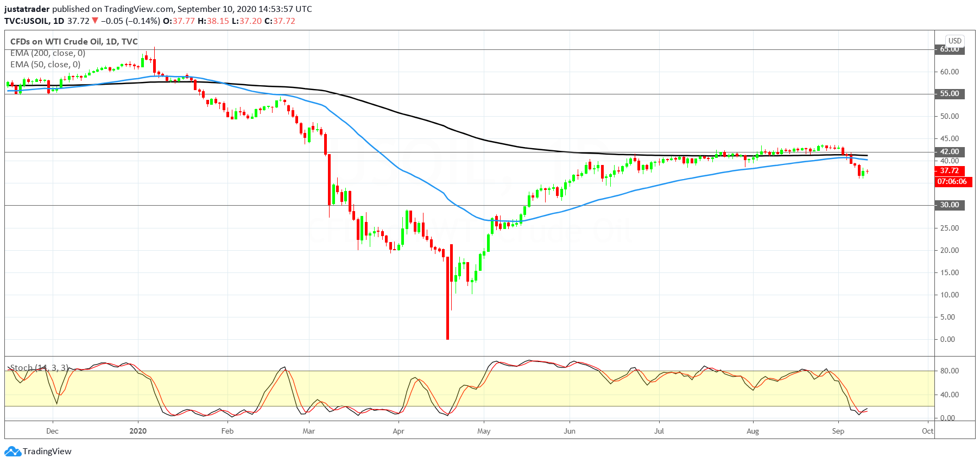Click the May label on the time axis
This screenshot has height=464, width=980.
point(484,431)
